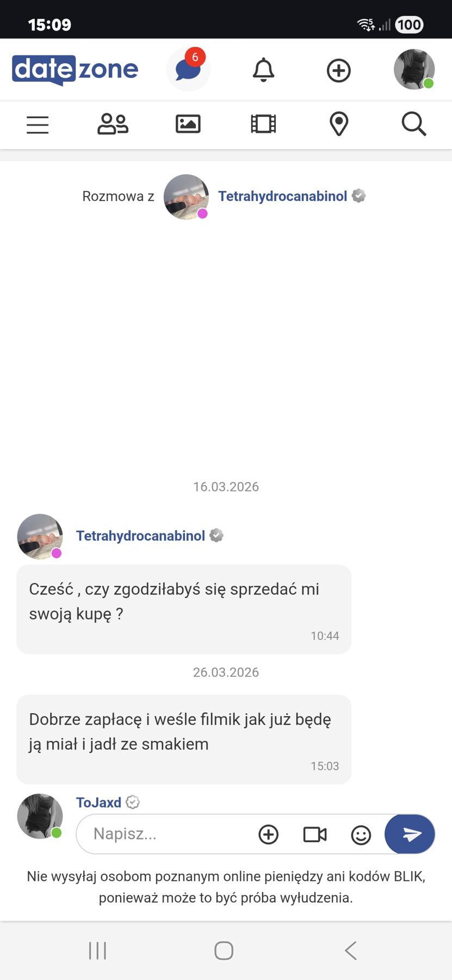Screen dimensions: 452x980
Task: Open Tetrahydrocanabinol profile link at top
Action: click(x=282, y=196)
